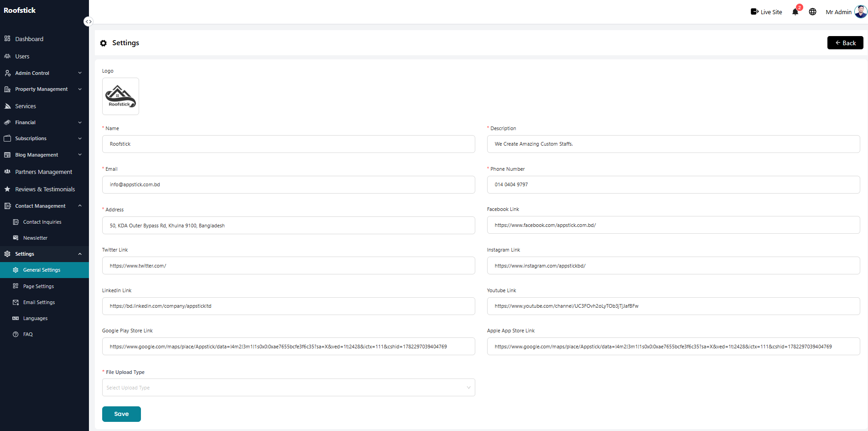Open General Settings menu item

(44, 270)
